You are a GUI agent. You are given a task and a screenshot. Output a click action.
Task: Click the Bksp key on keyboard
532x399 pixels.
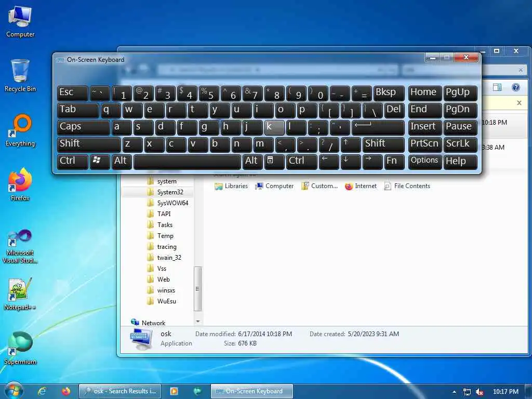click(x=389, y=93)
